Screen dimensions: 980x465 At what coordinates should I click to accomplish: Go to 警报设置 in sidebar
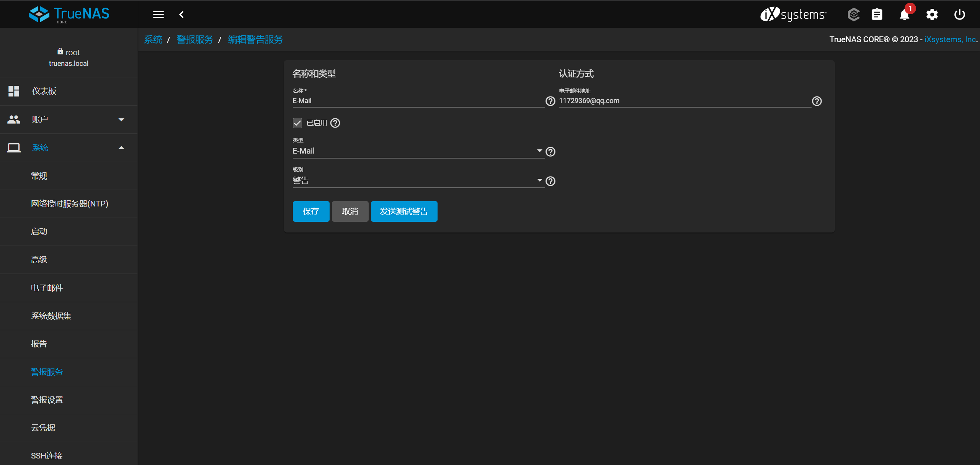pos(47,400)
